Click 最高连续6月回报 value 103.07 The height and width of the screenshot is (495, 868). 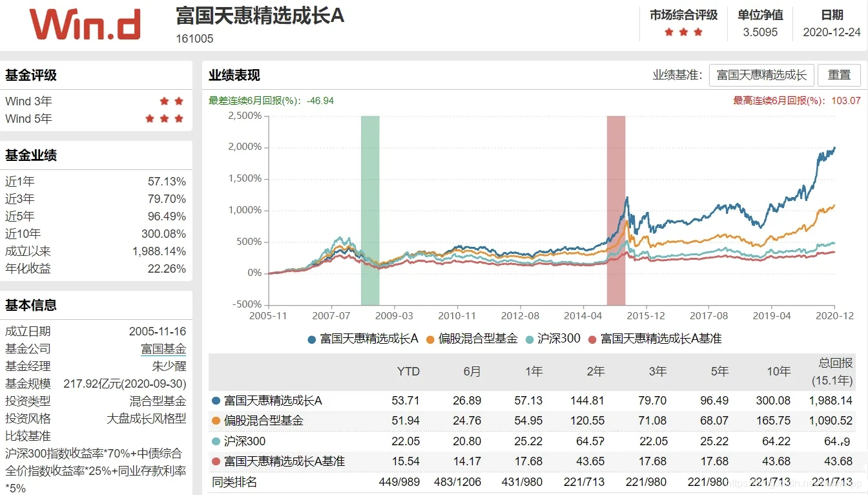846,101
